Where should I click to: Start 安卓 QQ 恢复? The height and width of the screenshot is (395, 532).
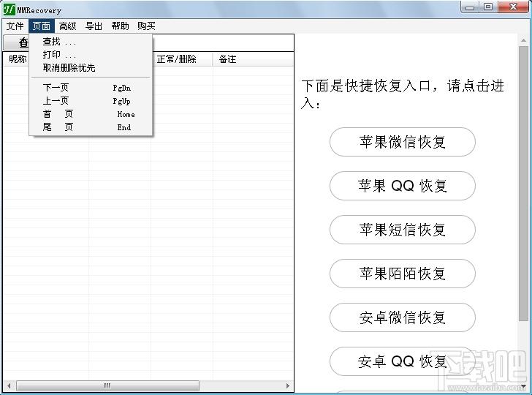click(403, 361)
